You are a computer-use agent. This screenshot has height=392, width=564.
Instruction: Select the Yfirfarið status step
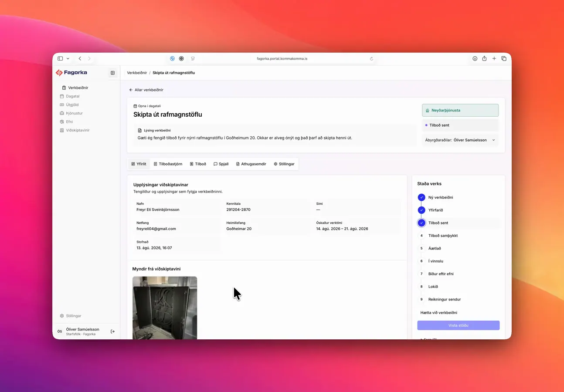[458, 210]
